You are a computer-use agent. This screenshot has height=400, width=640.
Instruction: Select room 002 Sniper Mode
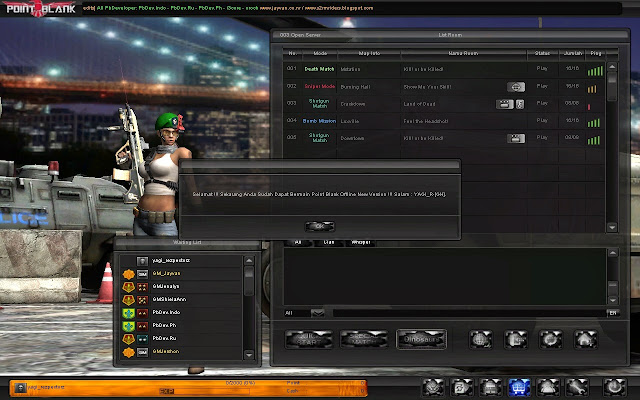click(x=443, y=87)
